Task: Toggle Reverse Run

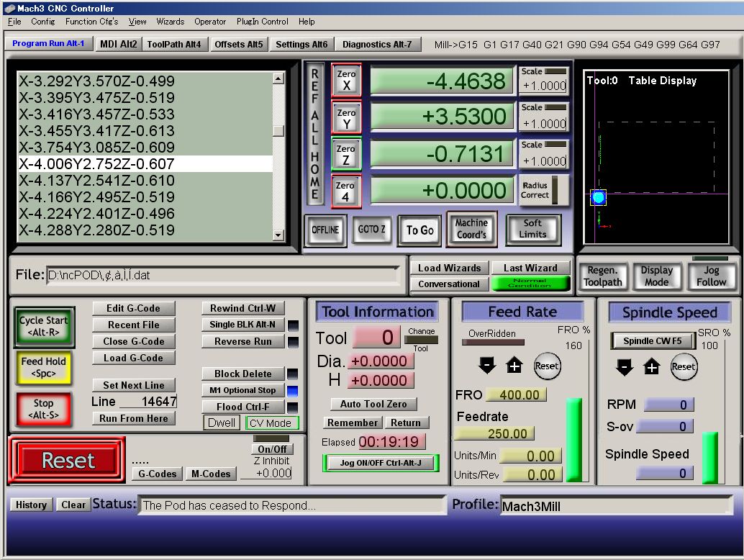Action: coord(242,341)
